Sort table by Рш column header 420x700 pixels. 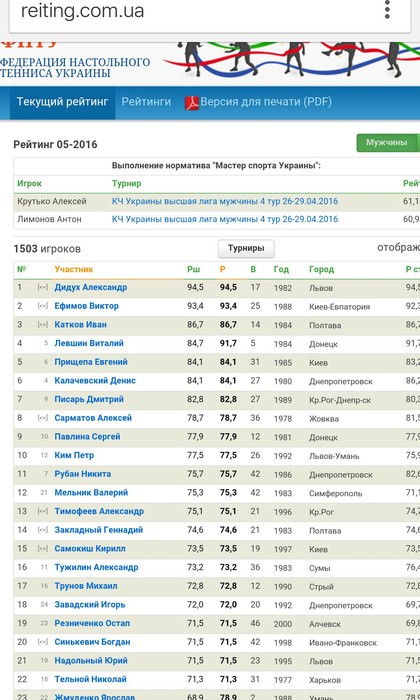coord(194,269)
